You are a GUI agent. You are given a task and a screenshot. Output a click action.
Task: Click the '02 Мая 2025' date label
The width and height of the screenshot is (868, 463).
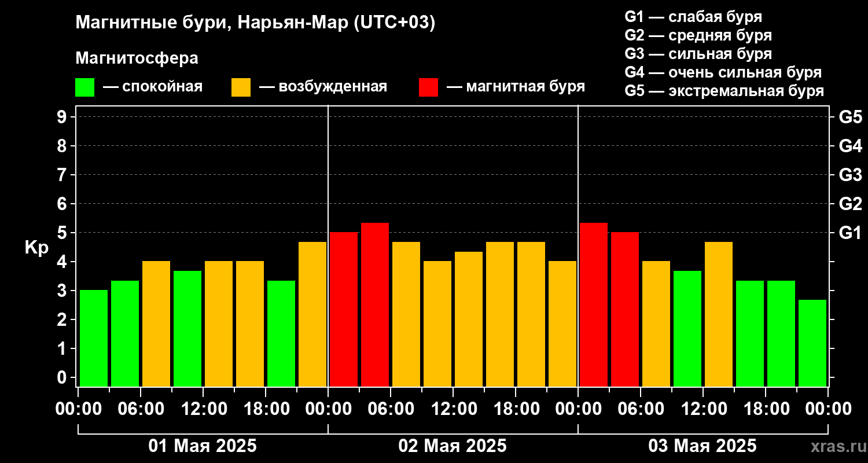pos(453,446)
